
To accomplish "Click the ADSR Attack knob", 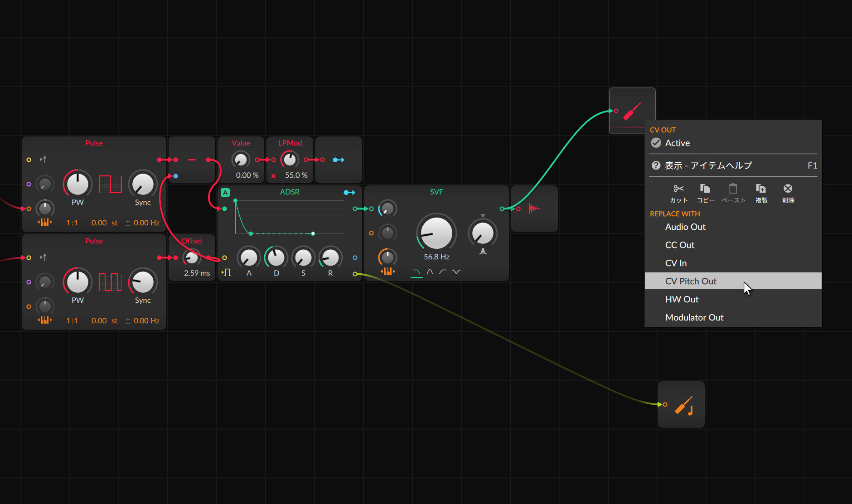I will (249, 257).
